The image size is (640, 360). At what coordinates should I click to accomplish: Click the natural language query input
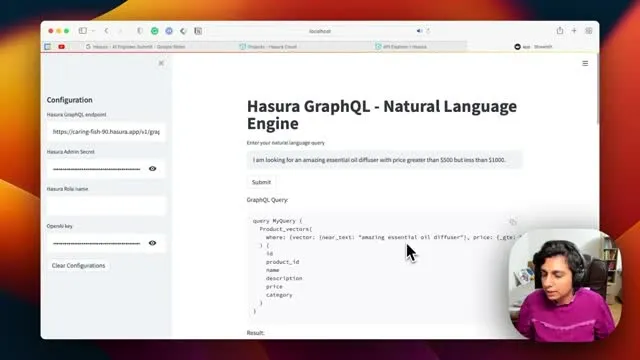pos(384,160)
